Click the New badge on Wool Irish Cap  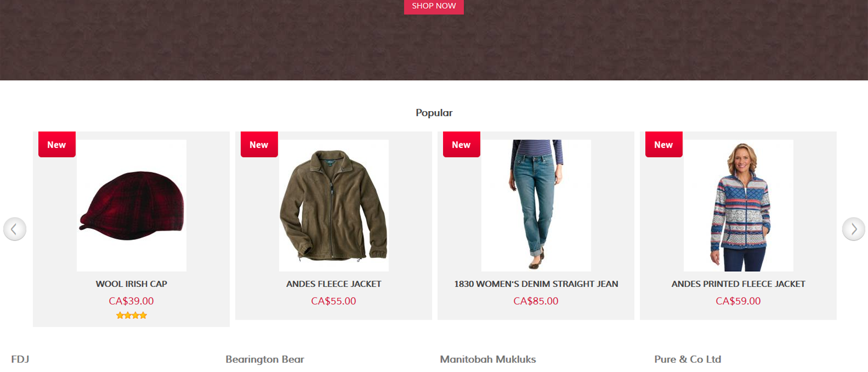57,144
